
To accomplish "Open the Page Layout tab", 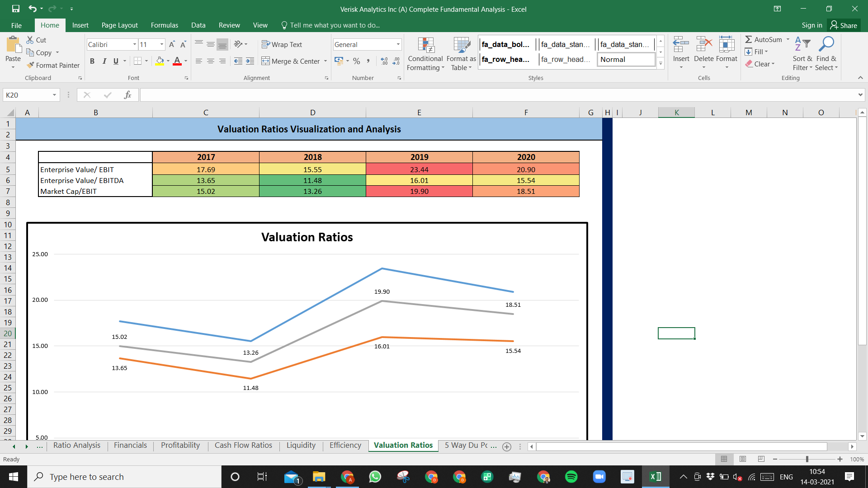I will tap(120, 25).
